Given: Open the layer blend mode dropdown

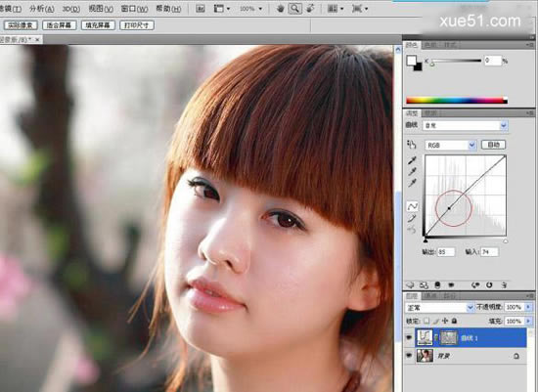Looking at the screenshot, I should coord(439,308).
